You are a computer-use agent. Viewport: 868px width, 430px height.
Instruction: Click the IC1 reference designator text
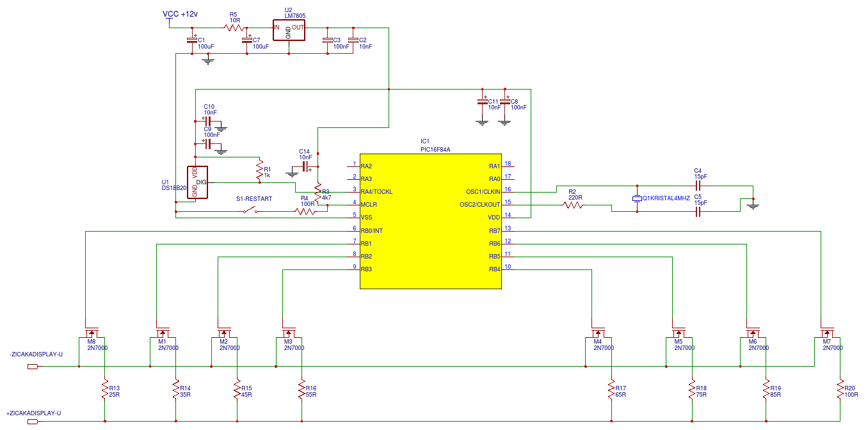(425, 141)
